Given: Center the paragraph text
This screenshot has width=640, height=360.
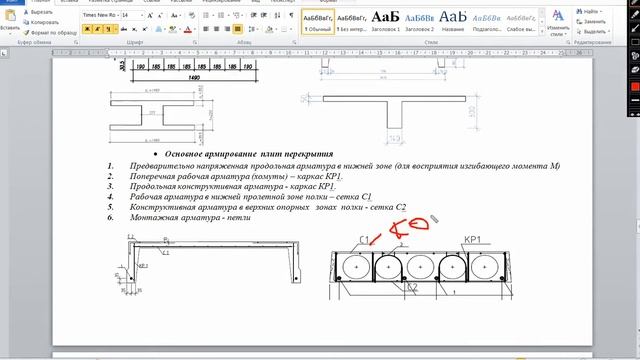Looking at the screenshot, I should pyautogui.click(x=216, y=29).
